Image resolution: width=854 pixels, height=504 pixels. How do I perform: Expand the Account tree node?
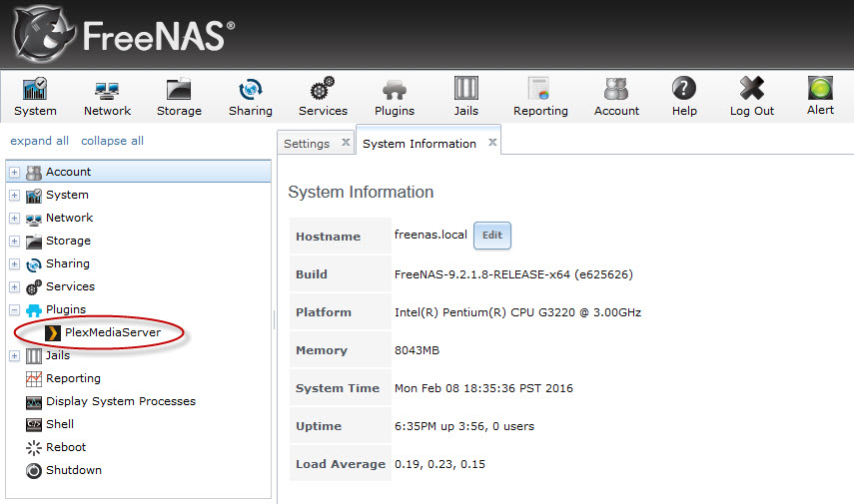(15, 173)
